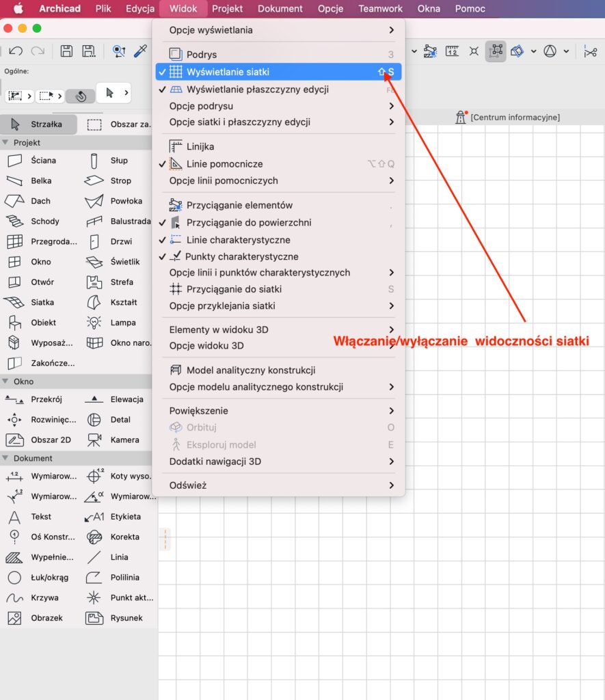The width and height of the screenshot is (605, 700).
Task: Toggle Punkty charakterystyczne option
Action: pos(278,257)
